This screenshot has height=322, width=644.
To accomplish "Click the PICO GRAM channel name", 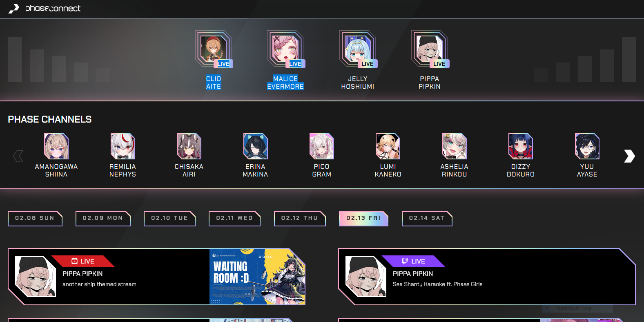I will (x=322, y=170).
